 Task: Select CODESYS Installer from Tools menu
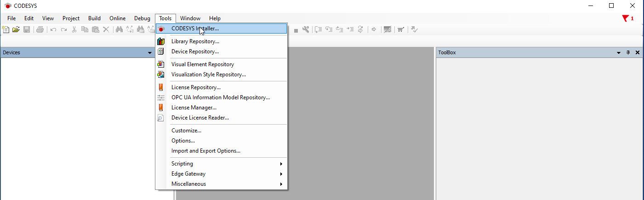coord(195,29)
